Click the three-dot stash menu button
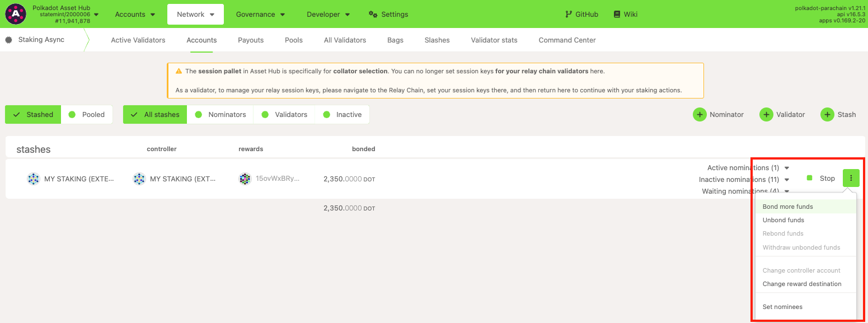868x323 pixels. tap(851, 178)
